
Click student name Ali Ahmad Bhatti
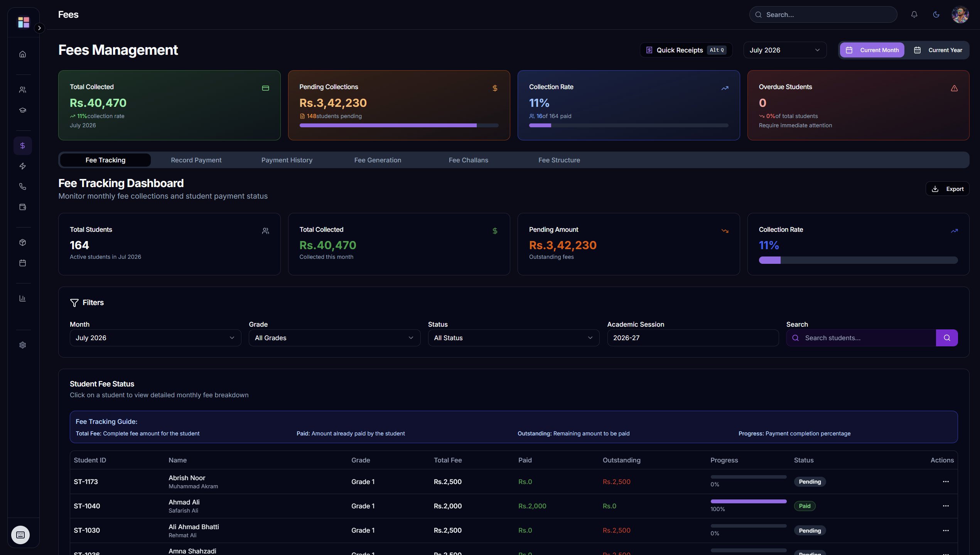click(194, 527)
